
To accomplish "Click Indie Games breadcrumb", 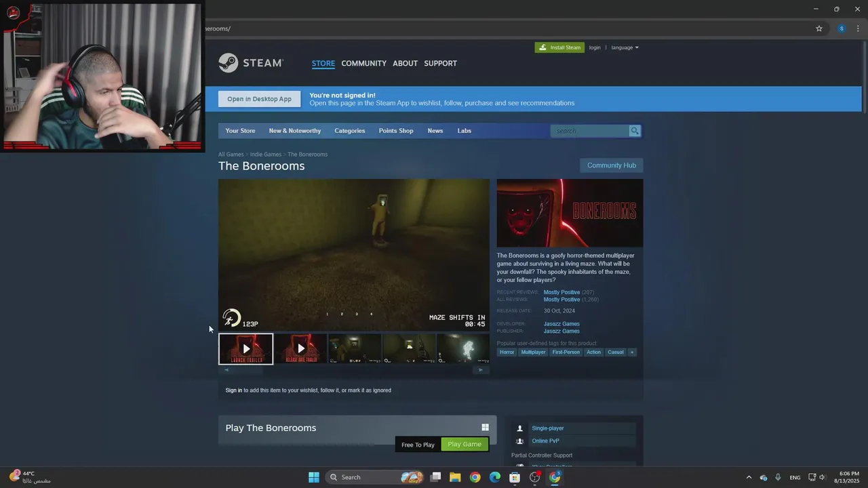I will tap(266, 155).
